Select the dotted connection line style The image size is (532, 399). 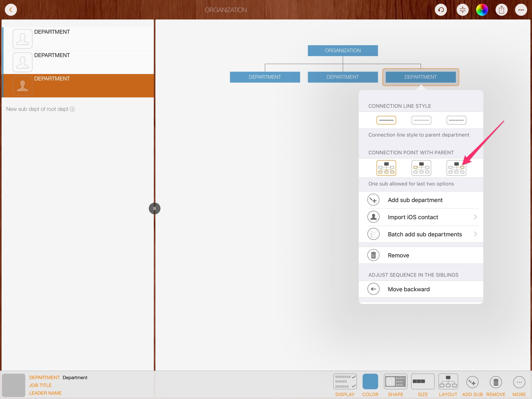(421, 120)
